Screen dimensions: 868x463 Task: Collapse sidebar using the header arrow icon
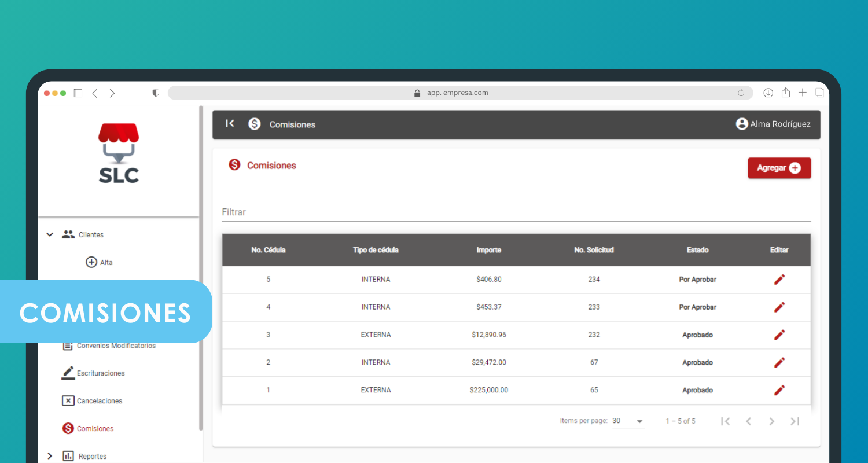(x=230, y=124)
